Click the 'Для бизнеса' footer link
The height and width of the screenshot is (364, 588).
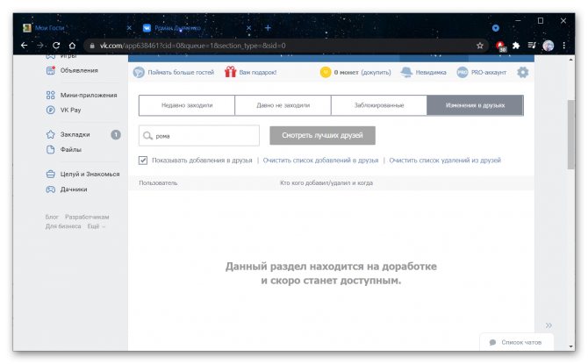(63, 226)
